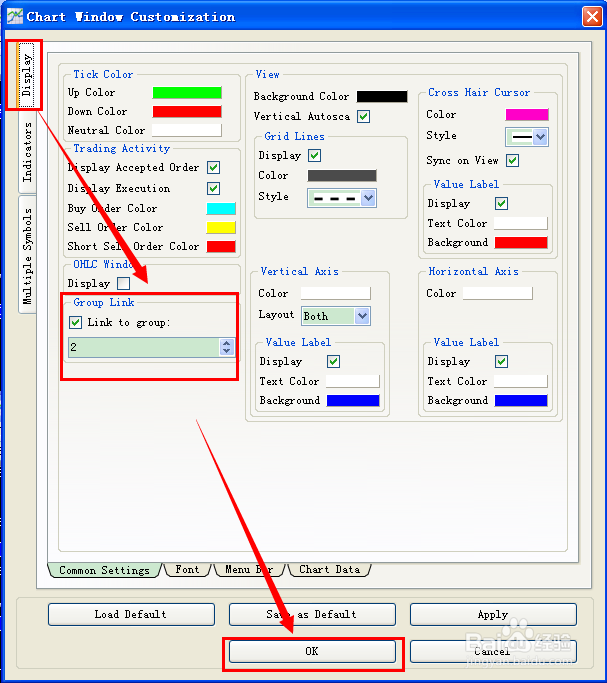
Task: Change Cross Hair Value Label Text Color
Action: click(x=521, y=223)
